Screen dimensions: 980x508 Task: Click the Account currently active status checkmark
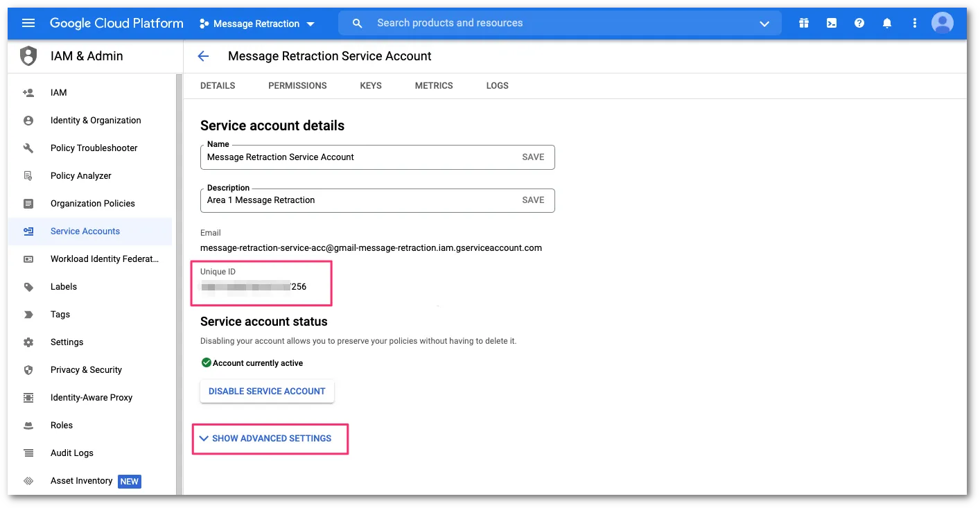(x=206, y=362)
